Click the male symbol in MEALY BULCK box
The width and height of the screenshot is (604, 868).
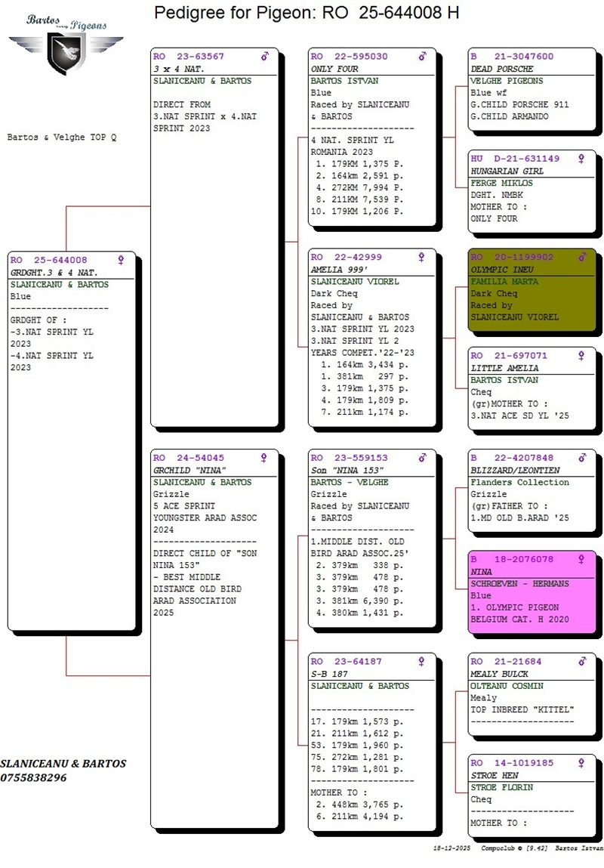[x=581, y=662]
